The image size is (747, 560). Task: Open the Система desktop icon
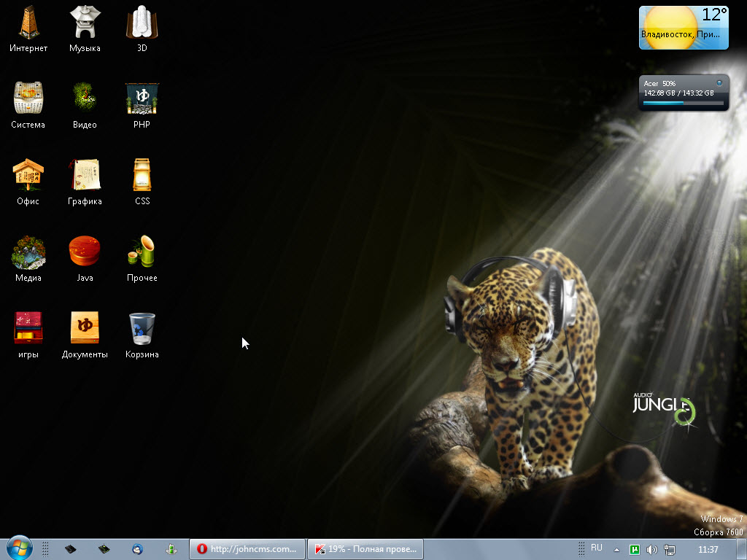point(28,100)
